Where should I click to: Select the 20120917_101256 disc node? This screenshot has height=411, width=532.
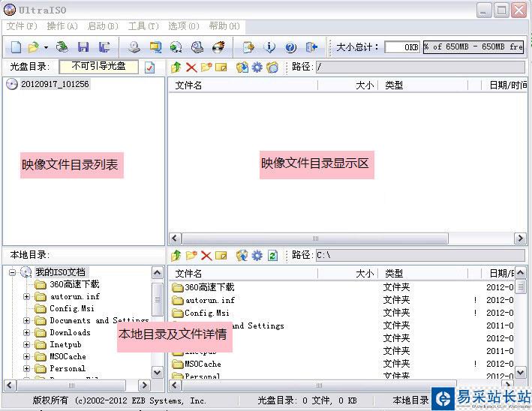[x=55, y=84]
